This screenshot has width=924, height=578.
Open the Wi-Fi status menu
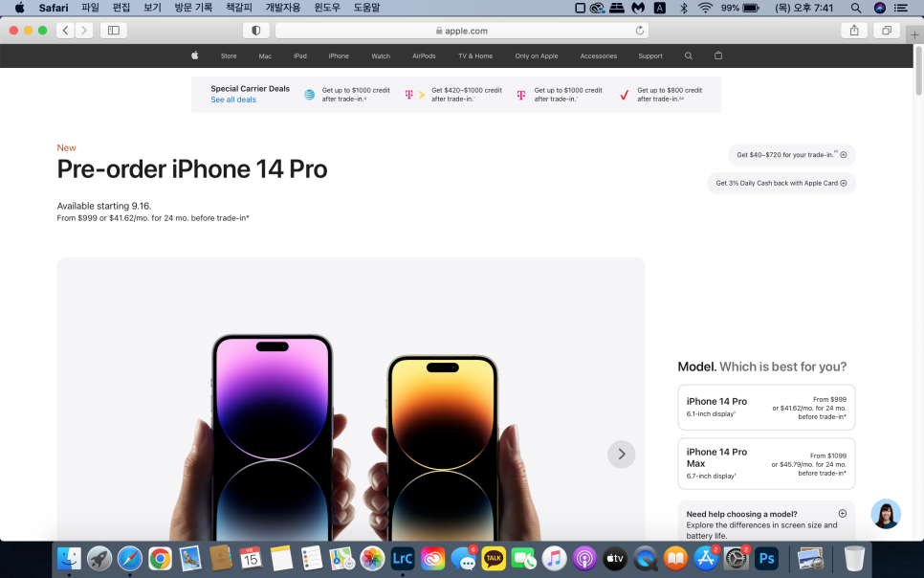pyautogui.click(x=705, y=8)
